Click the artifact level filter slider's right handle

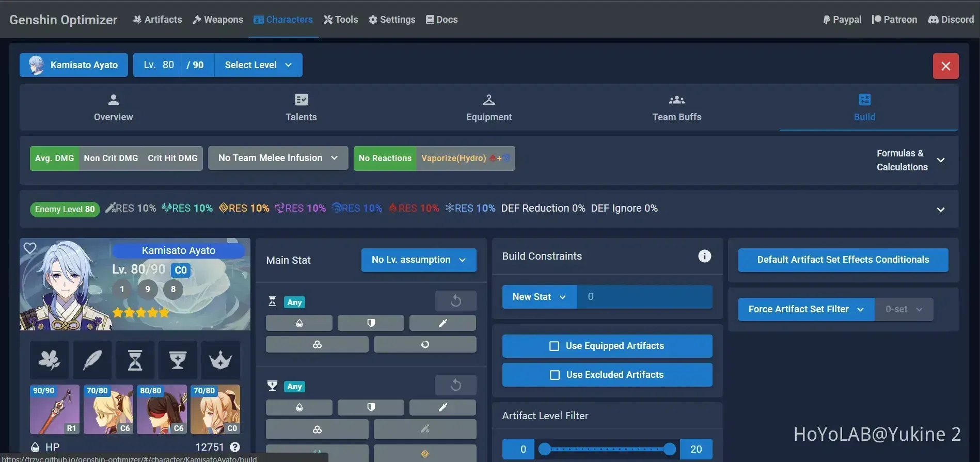click(x=669, y=449)
